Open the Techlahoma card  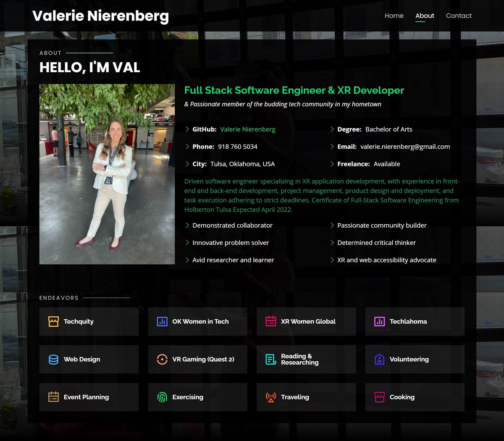[x=415, y=322]
